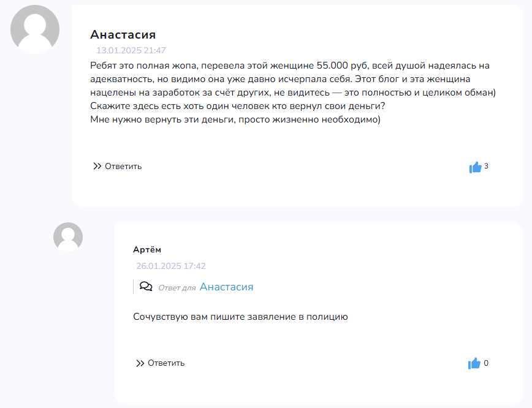This screenshot has height=408, width=532.
Task: Open Артём's avatar image
Action: pos(68,237)
